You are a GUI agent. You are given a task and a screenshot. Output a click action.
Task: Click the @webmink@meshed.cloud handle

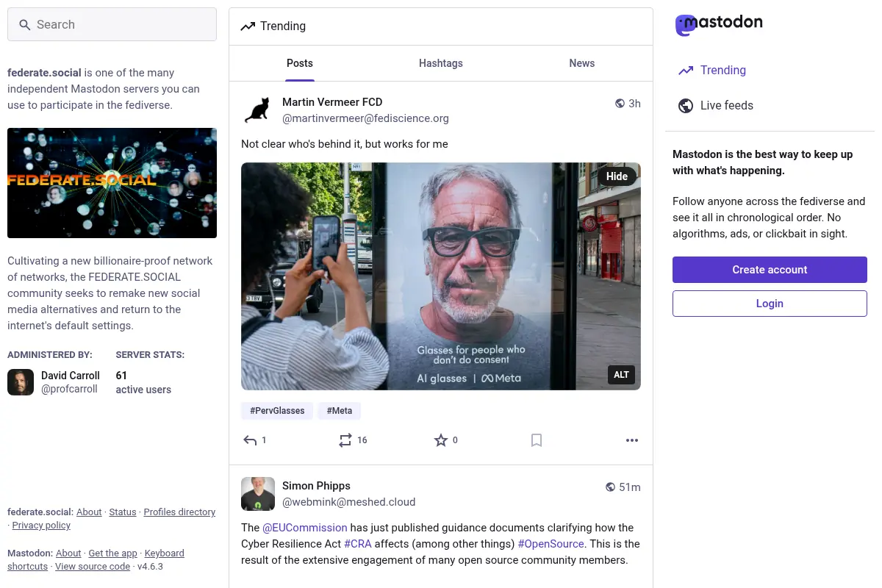tap(349, 502)
